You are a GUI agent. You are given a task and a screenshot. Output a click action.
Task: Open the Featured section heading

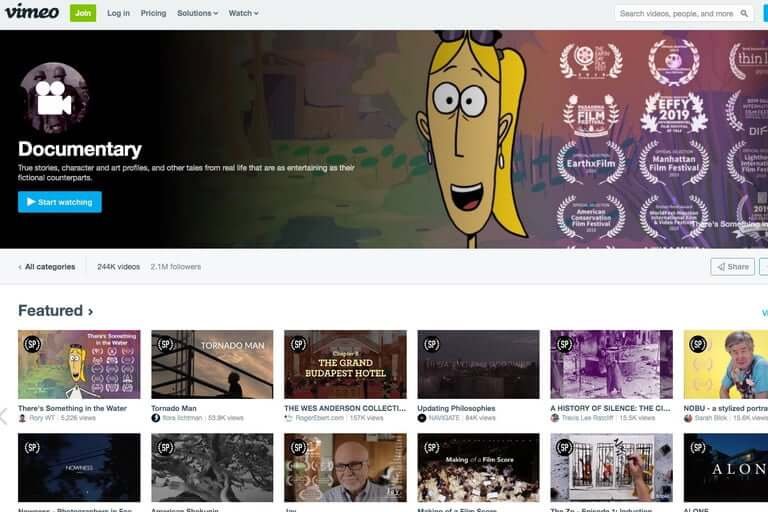pyautogui.click(x=50, y=311)
